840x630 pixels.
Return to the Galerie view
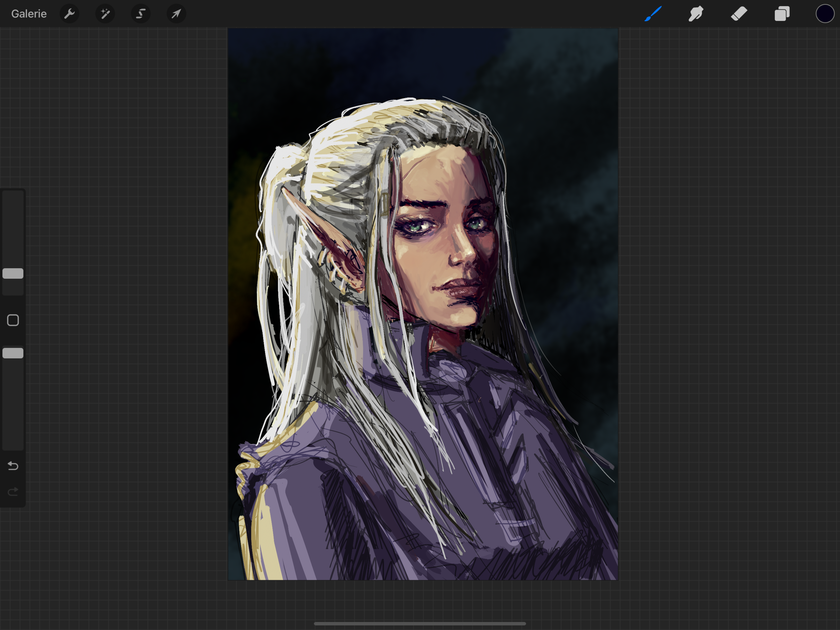point(29,14)
